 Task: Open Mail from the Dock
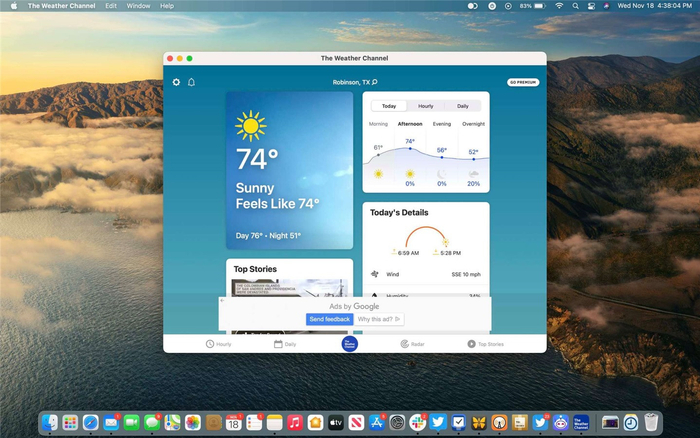point(111,422)
